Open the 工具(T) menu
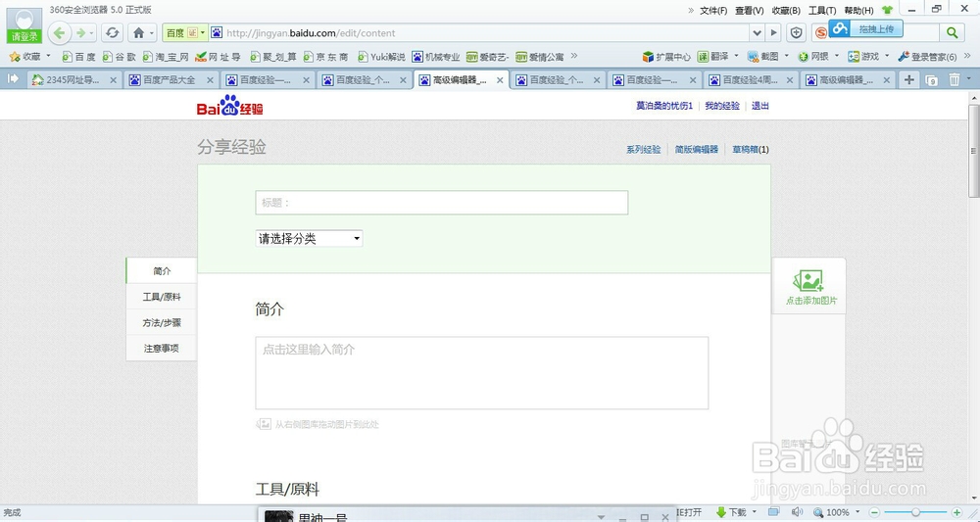The image size is (980, 522). [822, 10]
